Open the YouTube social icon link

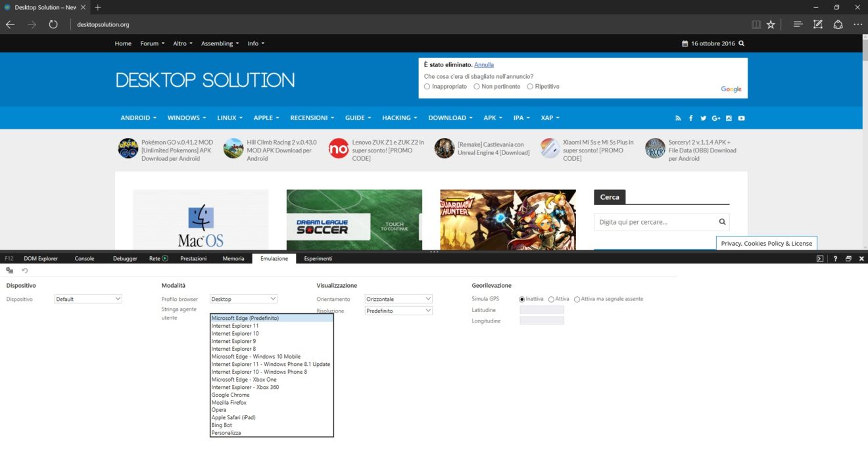[x=741, y=118]
